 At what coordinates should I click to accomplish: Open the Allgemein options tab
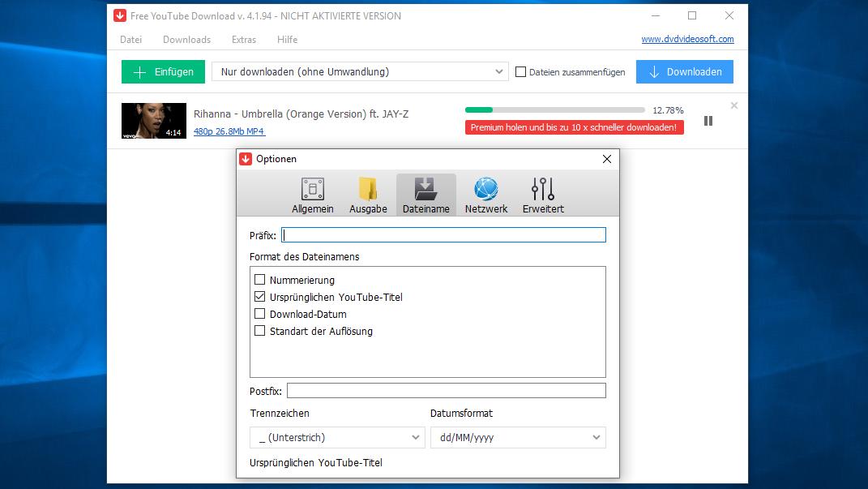click(312, 195)
